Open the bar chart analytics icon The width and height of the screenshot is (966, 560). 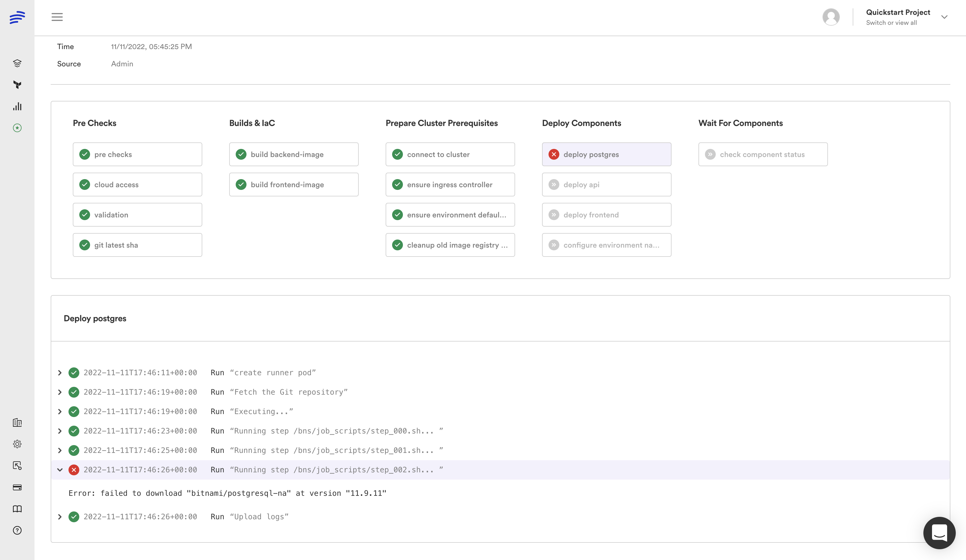pos(17,107)
